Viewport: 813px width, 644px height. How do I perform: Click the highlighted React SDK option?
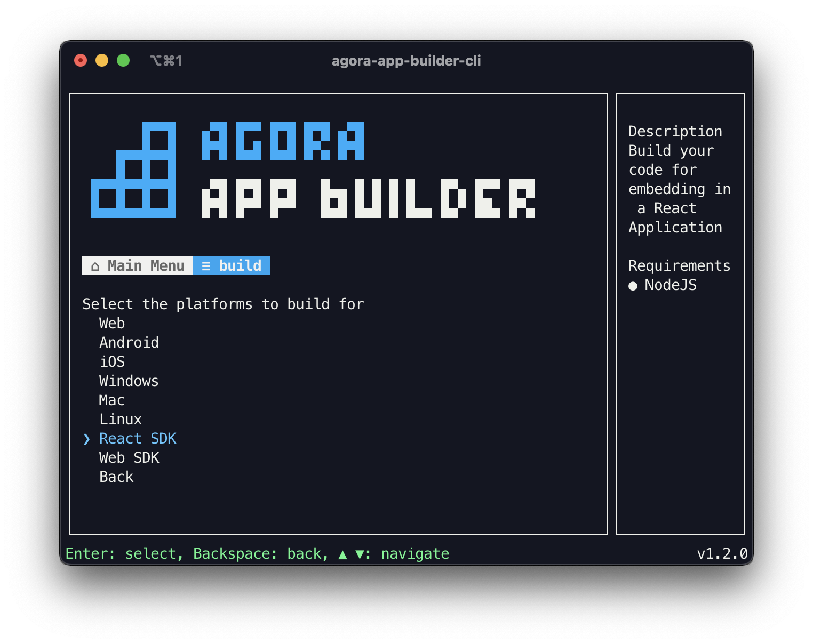coord(138,439)
